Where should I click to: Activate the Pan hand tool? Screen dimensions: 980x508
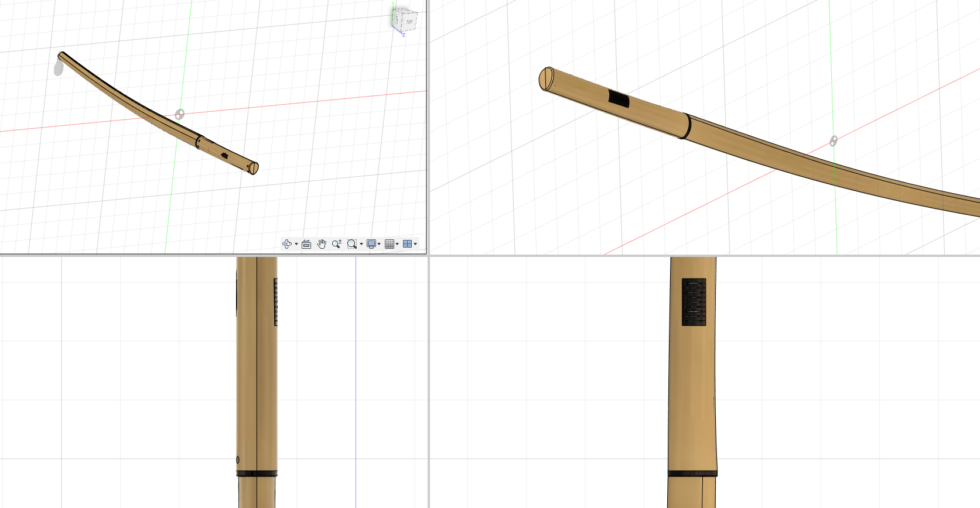tap(322, 244)
